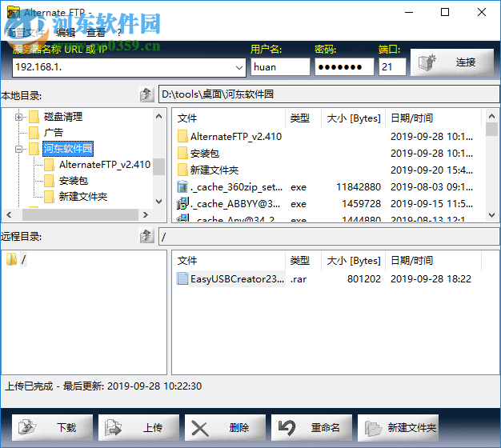This screenshot has width=501, height=448.
Task: Click local tree horizontal scroll left arrow
Action: (9, 215)
